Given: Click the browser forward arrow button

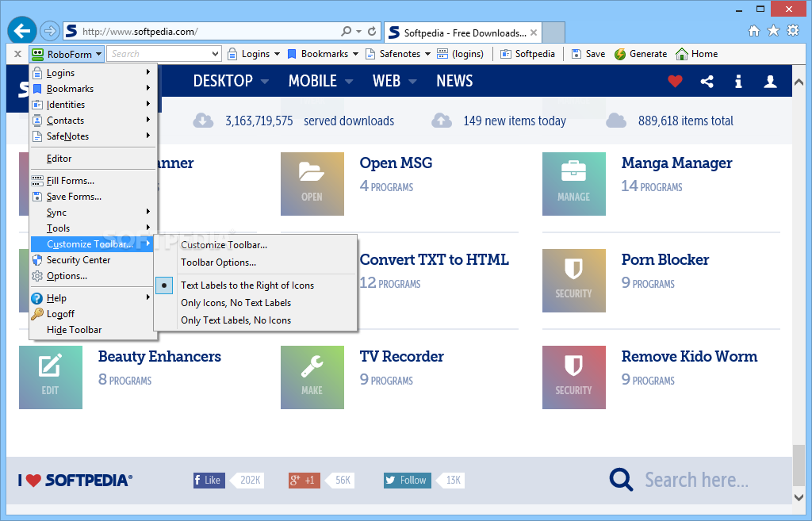Looking at the screenshot, I should tap(50, 31).
